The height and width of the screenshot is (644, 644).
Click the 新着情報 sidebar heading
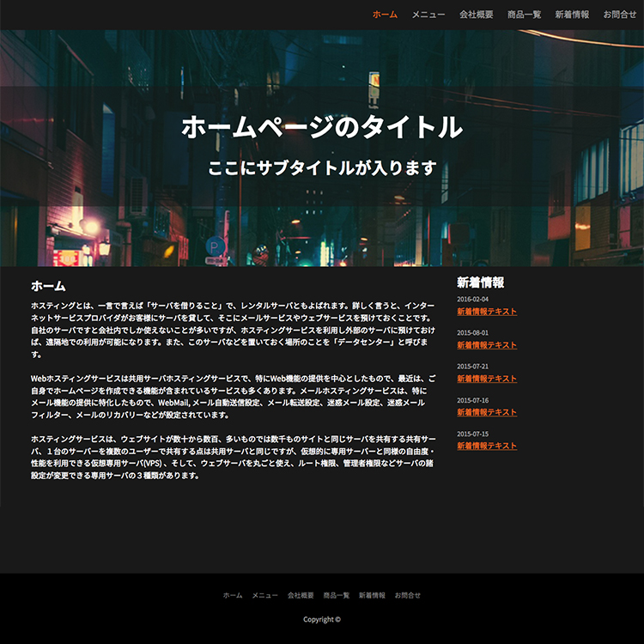click(x=480, y=283)
